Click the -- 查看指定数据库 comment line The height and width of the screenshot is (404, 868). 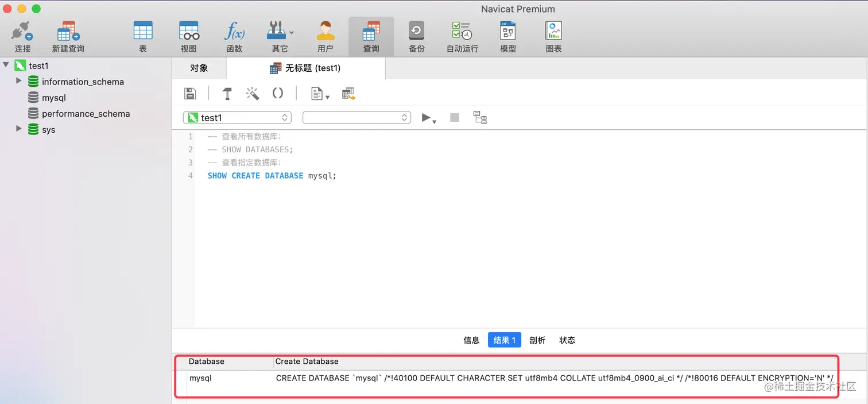pos(245,163)
